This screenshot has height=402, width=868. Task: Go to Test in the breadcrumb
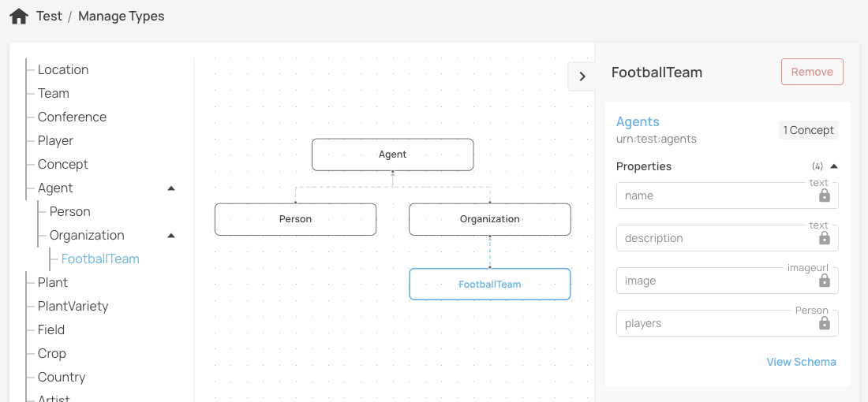coord(49,17)
